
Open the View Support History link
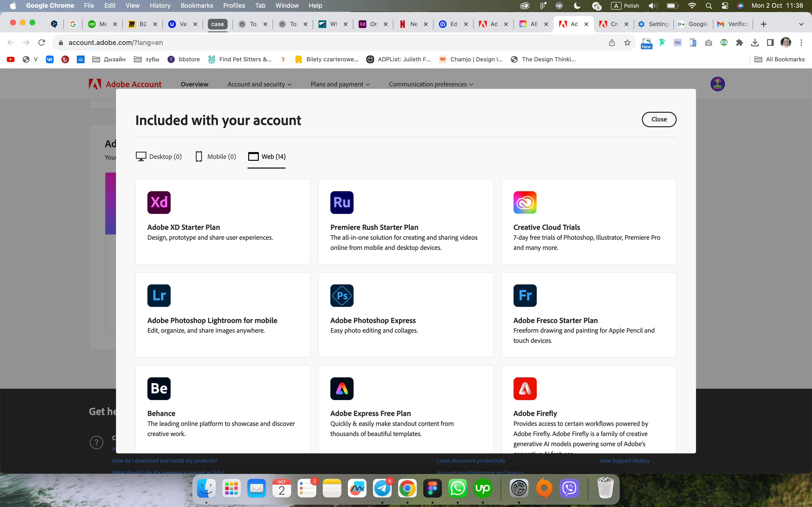pos(624,461)
